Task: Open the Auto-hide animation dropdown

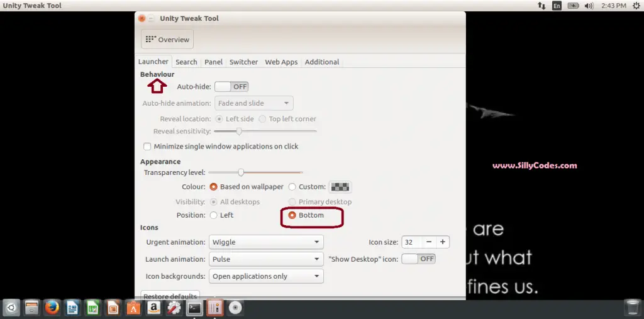Action: tap(254, 103)
